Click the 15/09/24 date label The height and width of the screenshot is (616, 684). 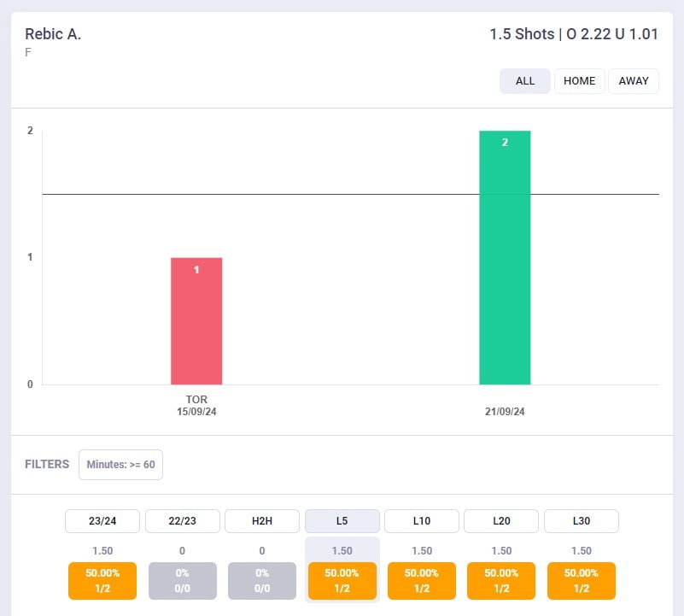[196, 412]
